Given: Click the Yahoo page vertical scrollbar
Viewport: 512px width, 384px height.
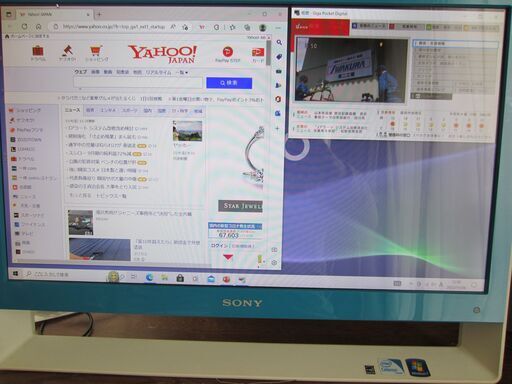Looking at the screenshot, I should click(x=268, y=53).
